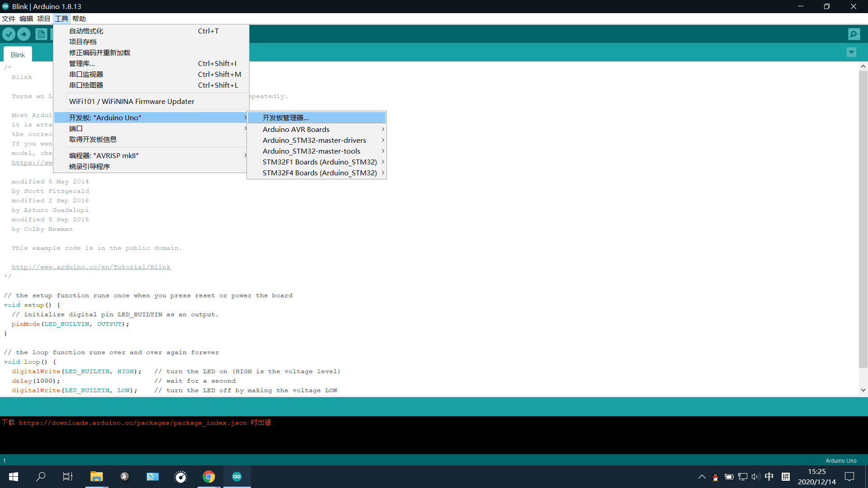Open the sketch tab list dropdown arrow
This screenshot has width=868, height=488.
(x=851, y=52)
